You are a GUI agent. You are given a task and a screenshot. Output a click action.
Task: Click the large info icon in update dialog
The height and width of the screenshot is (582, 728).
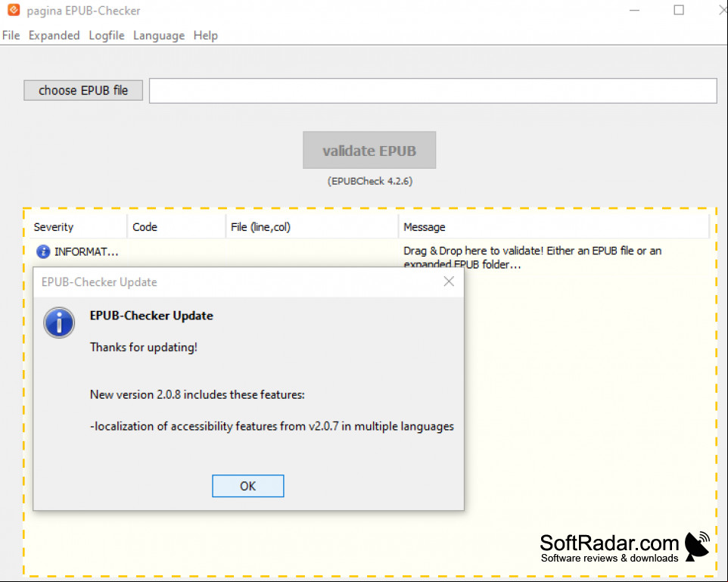coord(59,322)
